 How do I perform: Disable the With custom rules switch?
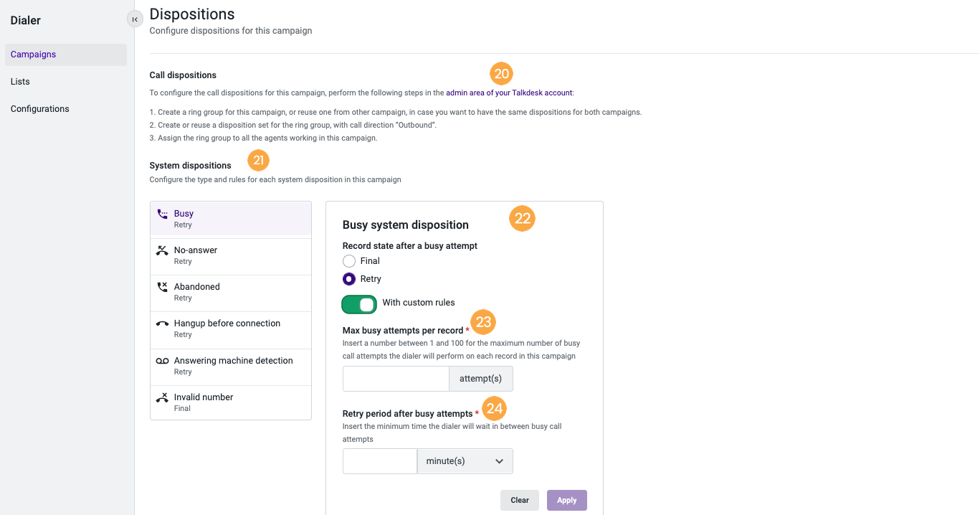coord(359,305)
